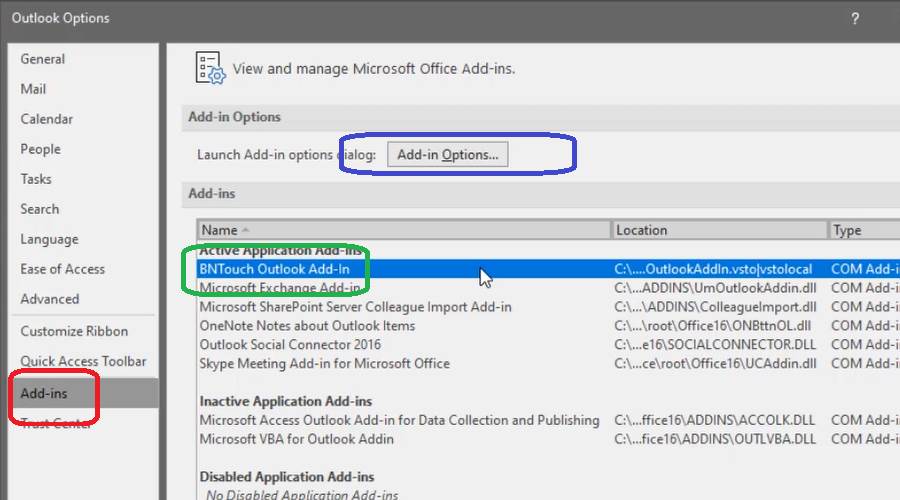Click the ACCOLK.DLL location cell
This screenshot has width=900, height=500.
(x=715, y=420)
